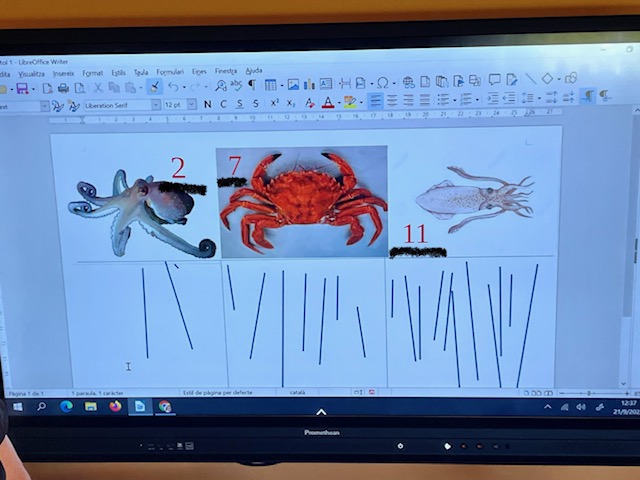Select the Insert Line drawing tool

click(x=530, y=79)
